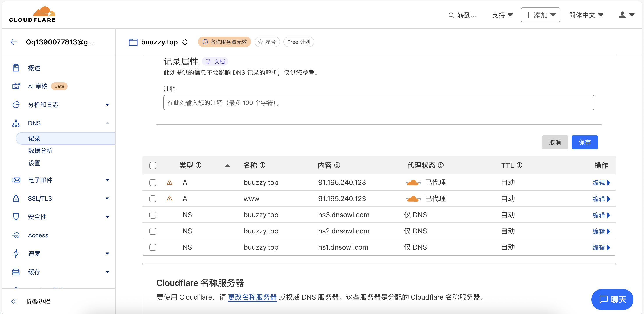Check the ns1.dnsowl.com record checkbox

[153, 247]
